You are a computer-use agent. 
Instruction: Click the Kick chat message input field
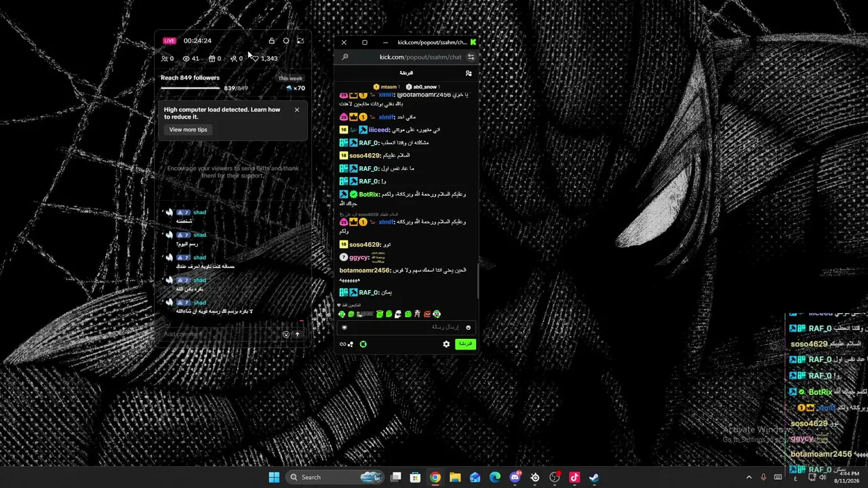coord(406,327)
